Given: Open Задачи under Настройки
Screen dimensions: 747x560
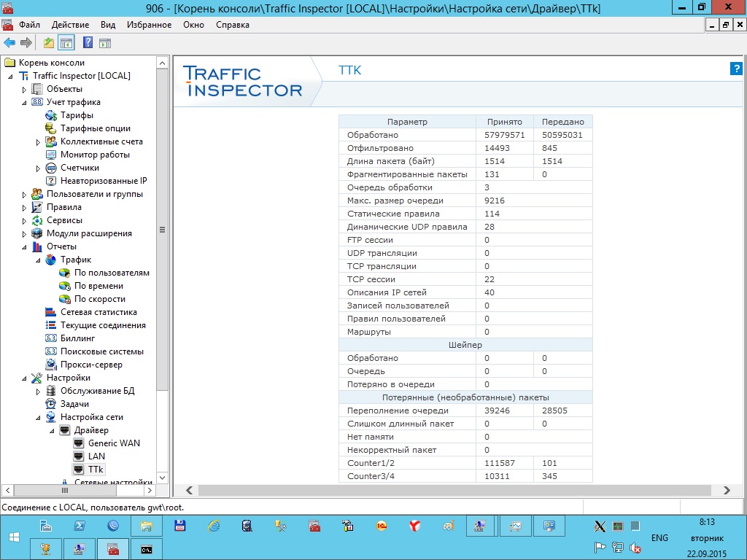Looking at the screenshot, I should point(74,404).
